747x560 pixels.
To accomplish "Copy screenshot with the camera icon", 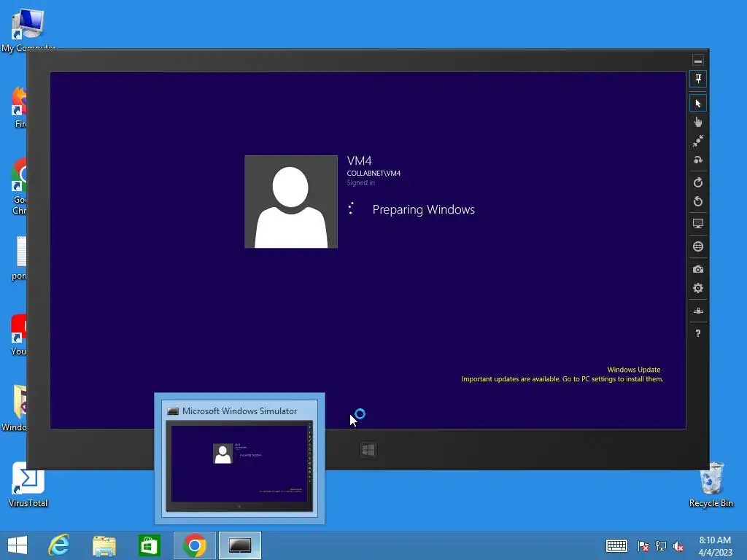I will pos(698,270).
